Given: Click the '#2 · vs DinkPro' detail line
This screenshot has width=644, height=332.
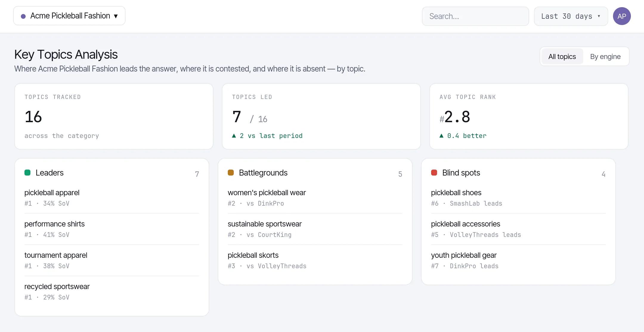Looking at the screenshot, I should (x=256, y=204).
